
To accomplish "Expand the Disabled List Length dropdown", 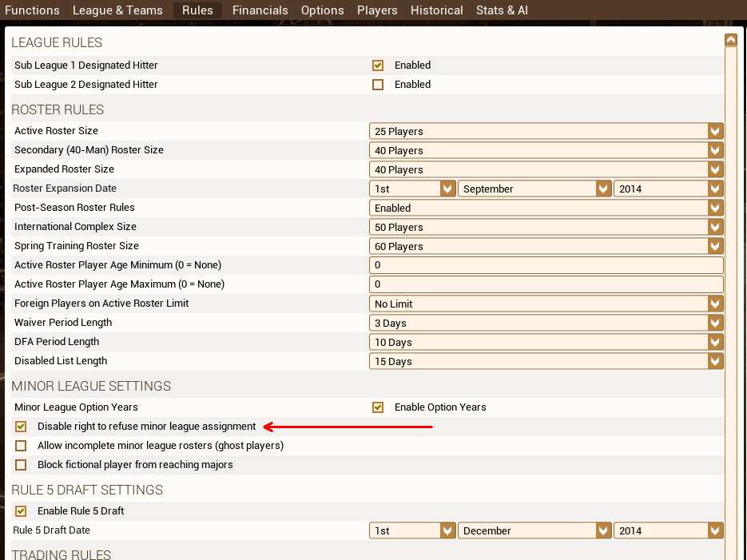I will [546, 361].
